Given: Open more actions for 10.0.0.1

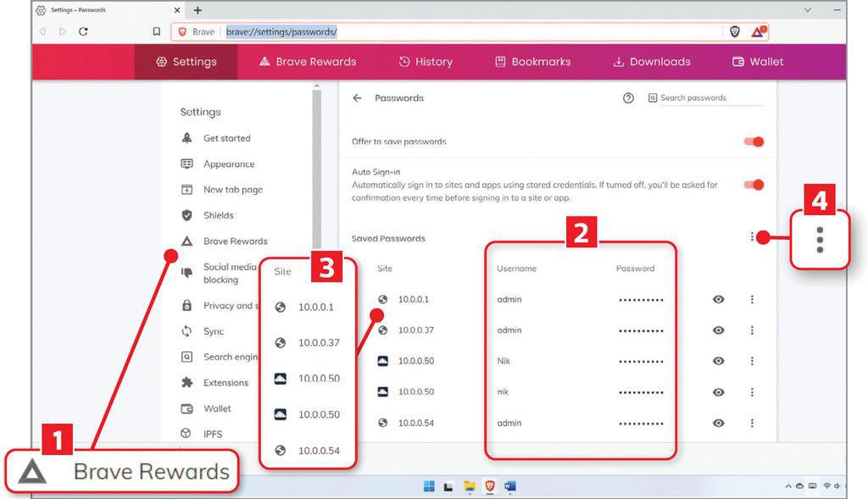Looking at the screenshot, I should pyautogui.click(x=752, y=299).
